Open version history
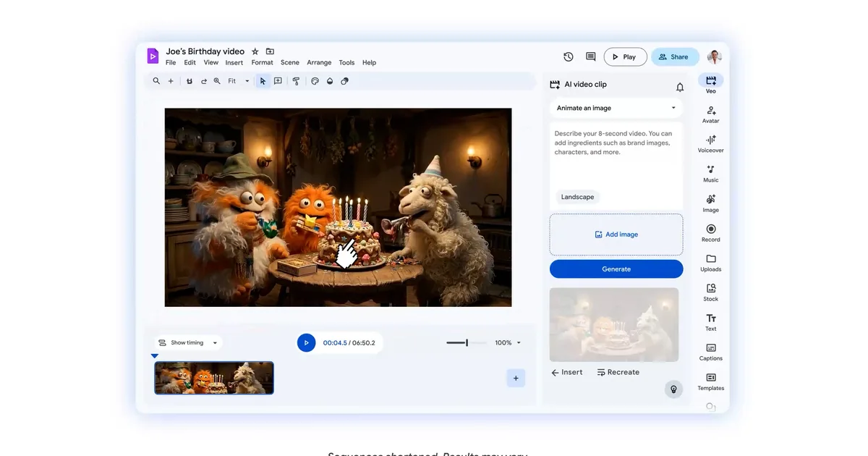 [x=568, y=56]
